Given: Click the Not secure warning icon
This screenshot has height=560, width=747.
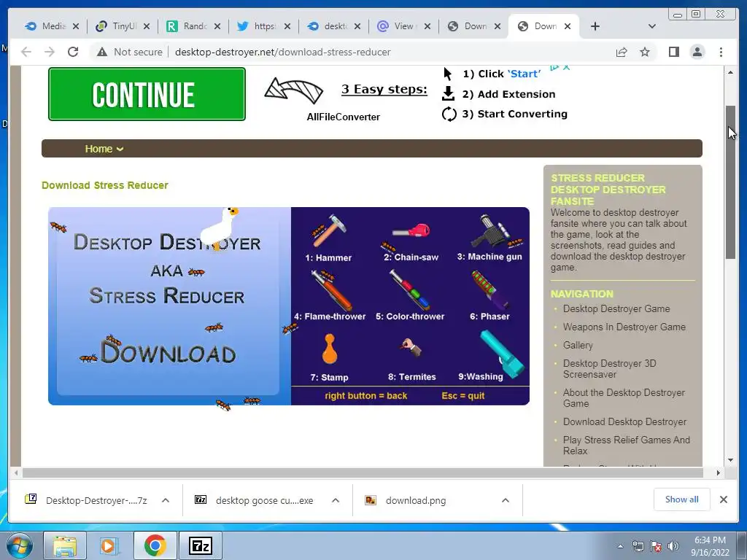Looking at the screenshot, I should pyautogui.click(x=102, y=52).
